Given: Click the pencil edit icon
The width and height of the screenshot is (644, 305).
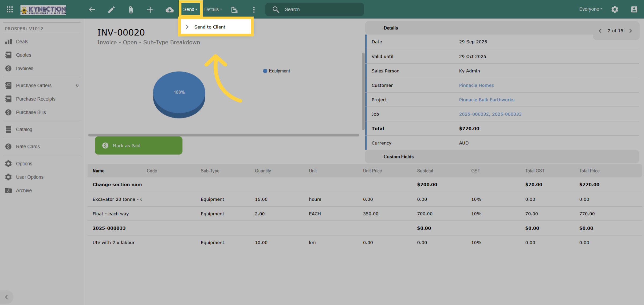Looking at the screenshot, I should [x=111, y=10].
